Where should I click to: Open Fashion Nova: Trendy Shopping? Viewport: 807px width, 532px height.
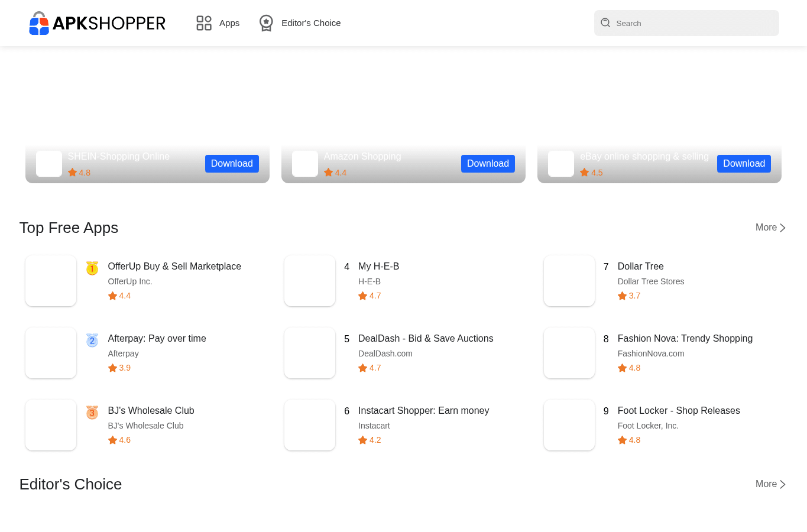(x=685, y=339)
